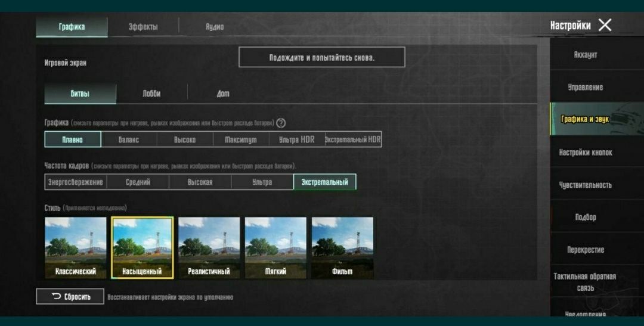Open the Аккаунт settings section
The width and height of the screenshot is (644, 326).
click(586, 55)
